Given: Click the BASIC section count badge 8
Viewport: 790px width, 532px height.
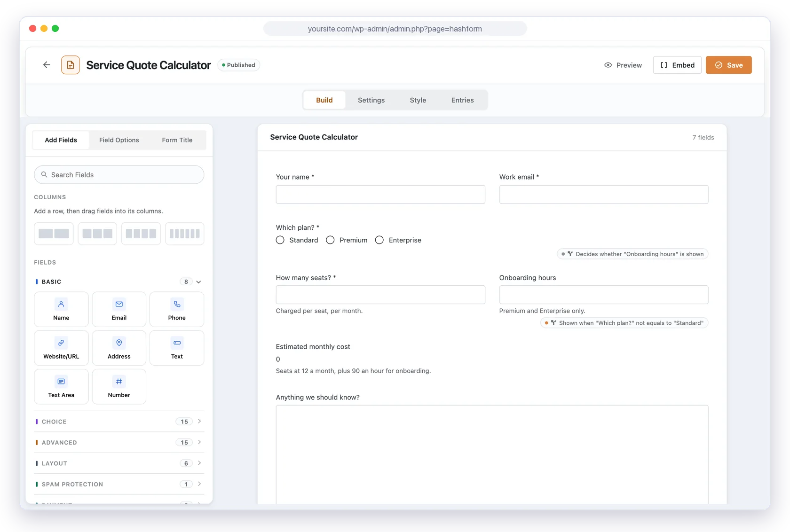Looking at the screenshot, I should click(x=186, y=282).
